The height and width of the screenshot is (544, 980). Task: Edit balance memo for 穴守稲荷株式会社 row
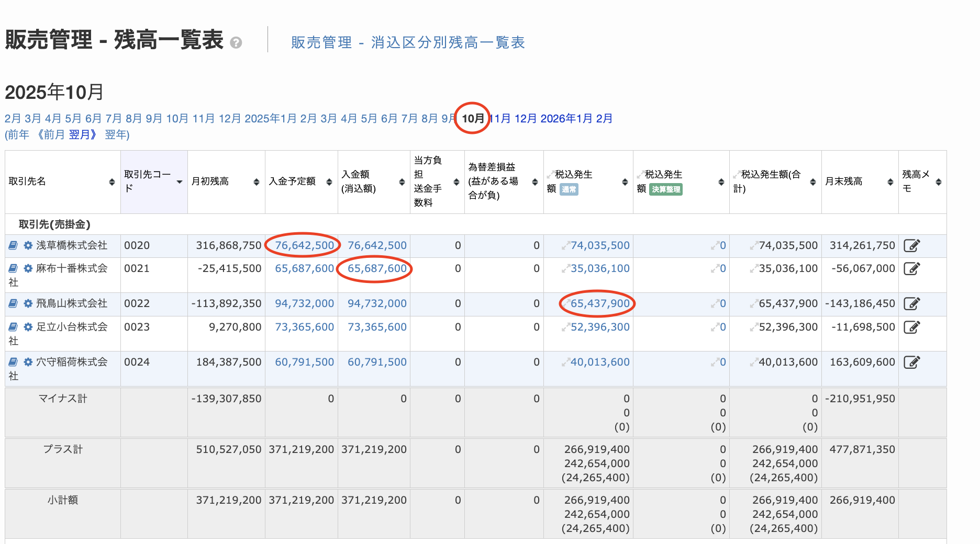[912, 362]
